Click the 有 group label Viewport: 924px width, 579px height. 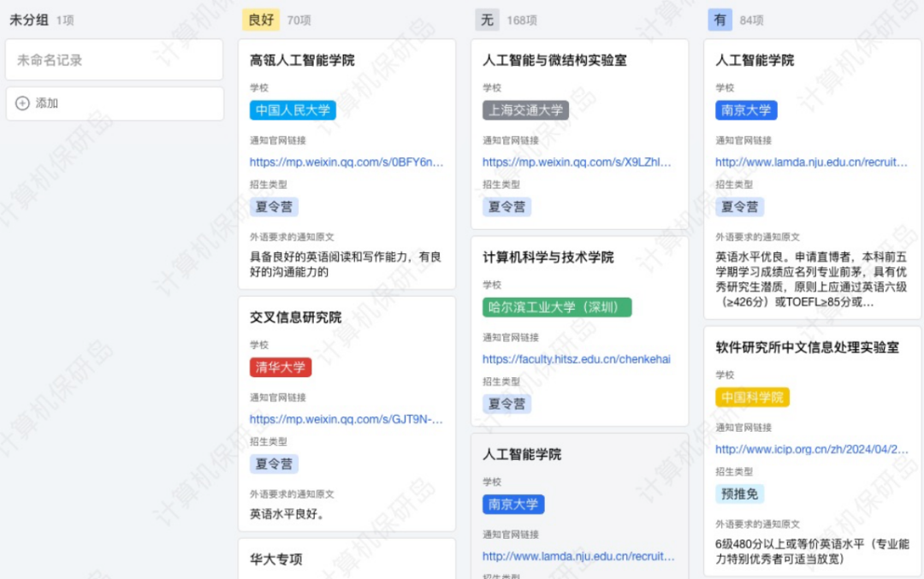(720, 20)
